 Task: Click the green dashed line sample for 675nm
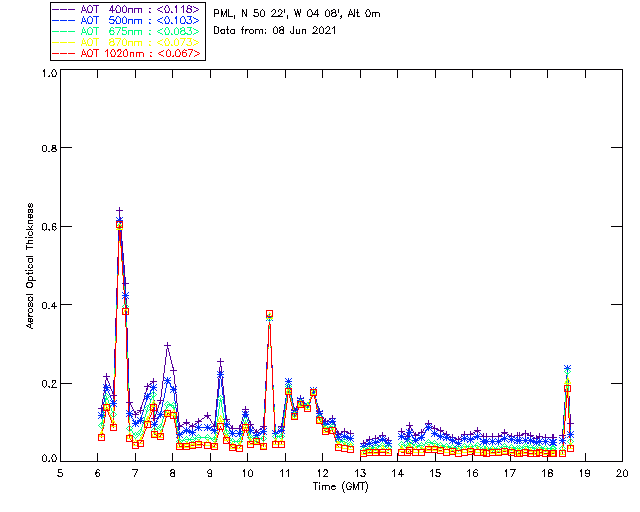(x=64, y=31)
